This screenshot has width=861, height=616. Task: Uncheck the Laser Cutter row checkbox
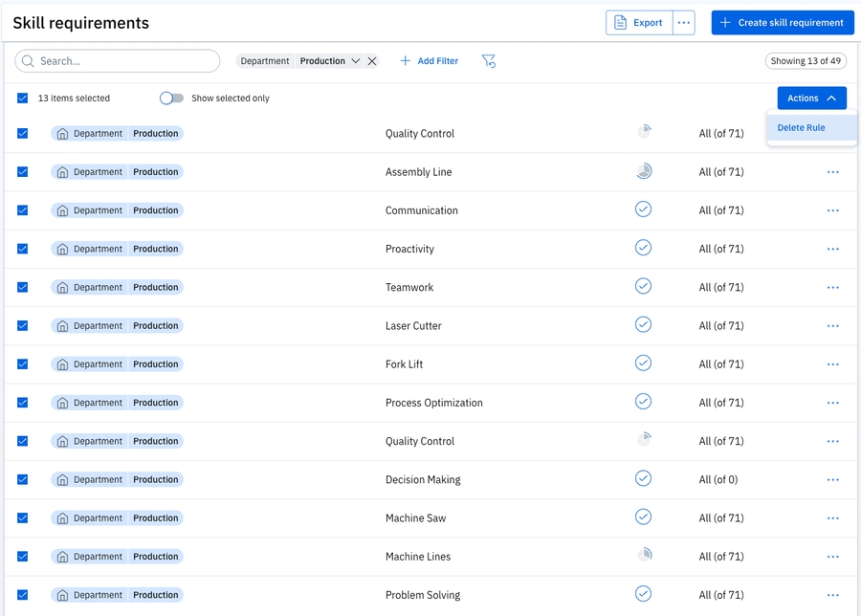click(x=23, y=326)
